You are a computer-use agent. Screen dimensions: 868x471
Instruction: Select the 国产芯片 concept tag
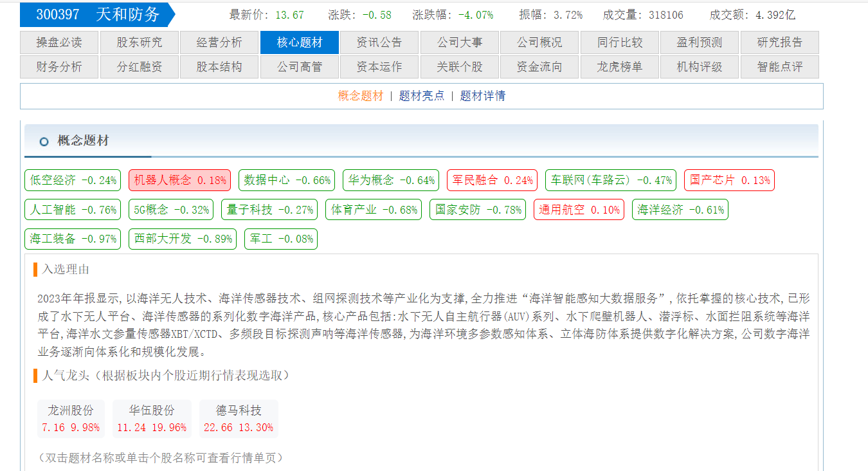coord(729,180)
